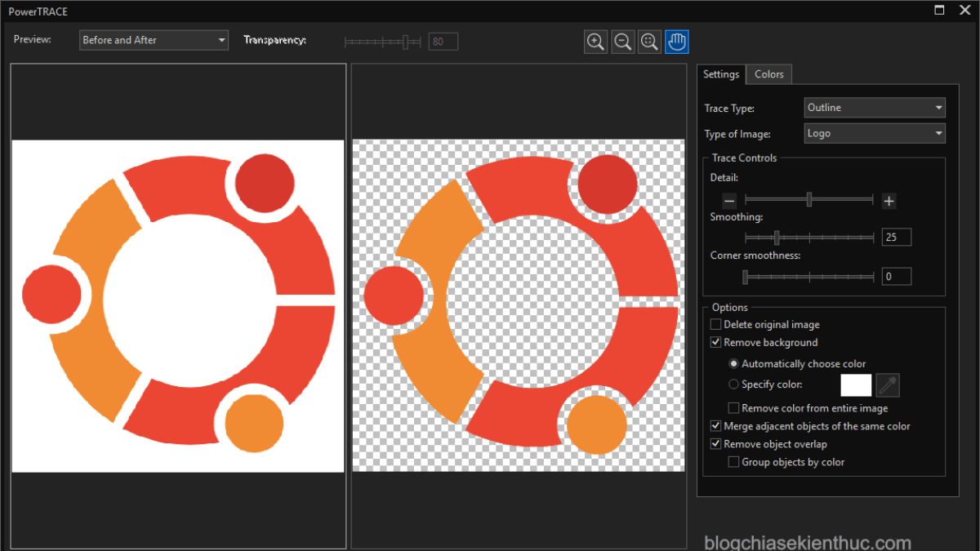The image size is (980, 551).
Task: Click the Detail slider track
Action: click(x=809, y=200)
